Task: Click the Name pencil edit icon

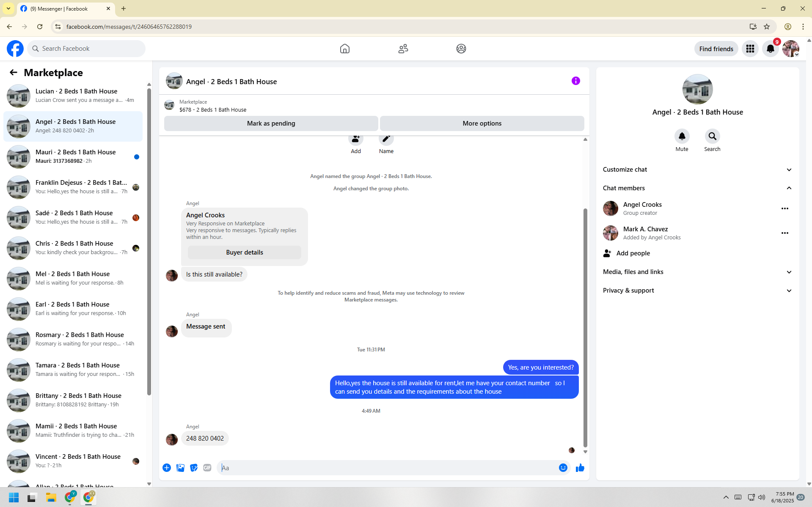Action: click(x=386, y=139)
